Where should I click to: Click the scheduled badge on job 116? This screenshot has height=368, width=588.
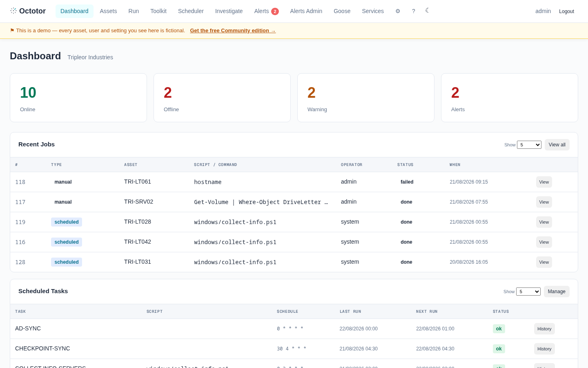pos(67,242)
